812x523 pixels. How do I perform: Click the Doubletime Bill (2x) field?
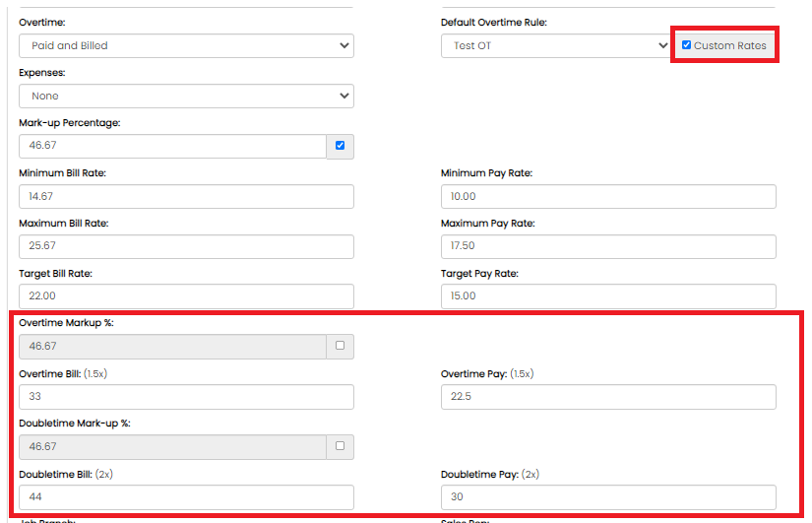coord(186,497)
